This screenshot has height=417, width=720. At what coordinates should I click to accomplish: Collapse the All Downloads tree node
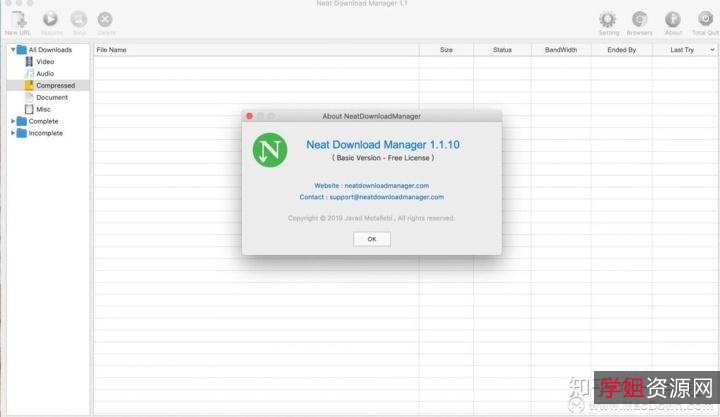point(13,50)
